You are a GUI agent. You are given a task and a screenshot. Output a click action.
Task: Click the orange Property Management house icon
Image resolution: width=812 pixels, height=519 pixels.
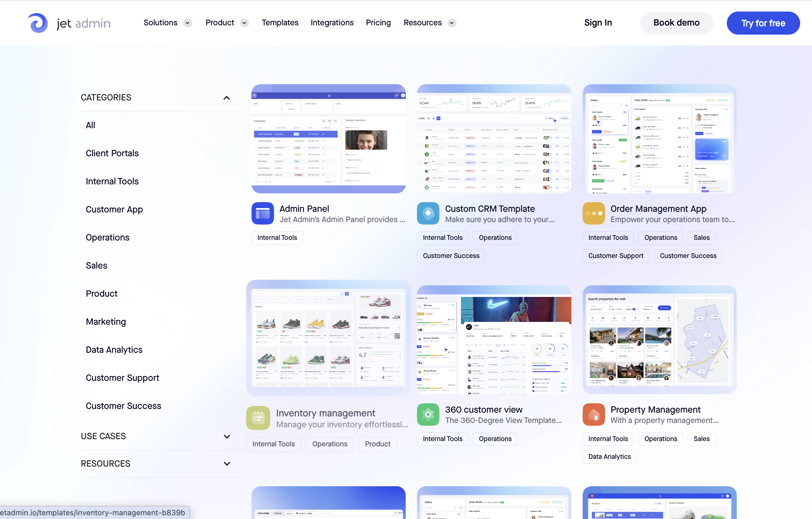point(593,414)
